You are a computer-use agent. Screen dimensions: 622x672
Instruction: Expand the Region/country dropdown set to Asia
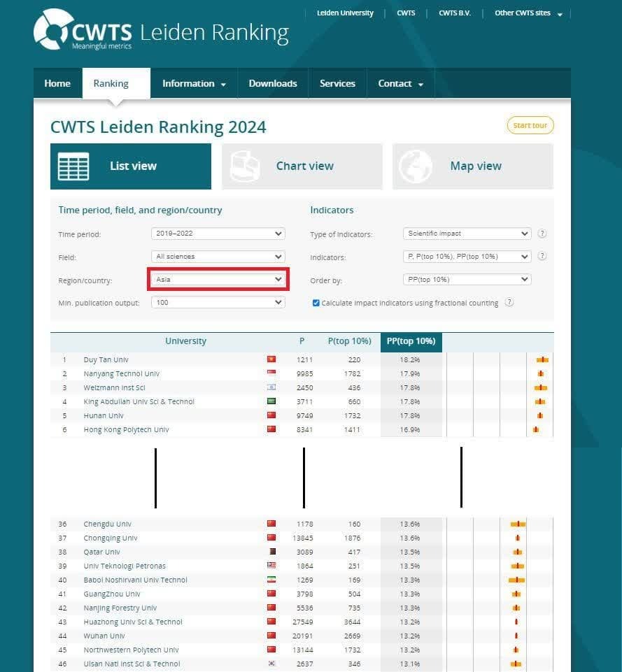pyautogui.click(x=218, y=279)
